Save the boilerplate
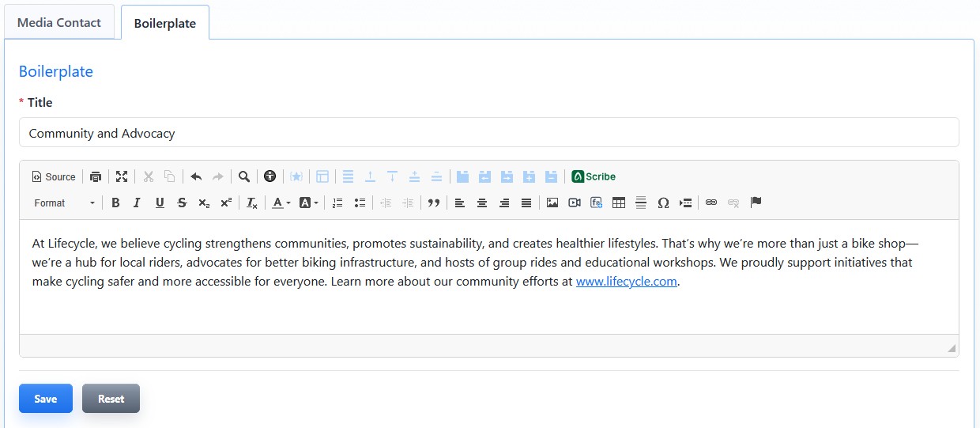The height and width of the screenshot is (428, 980). point(46,399)
